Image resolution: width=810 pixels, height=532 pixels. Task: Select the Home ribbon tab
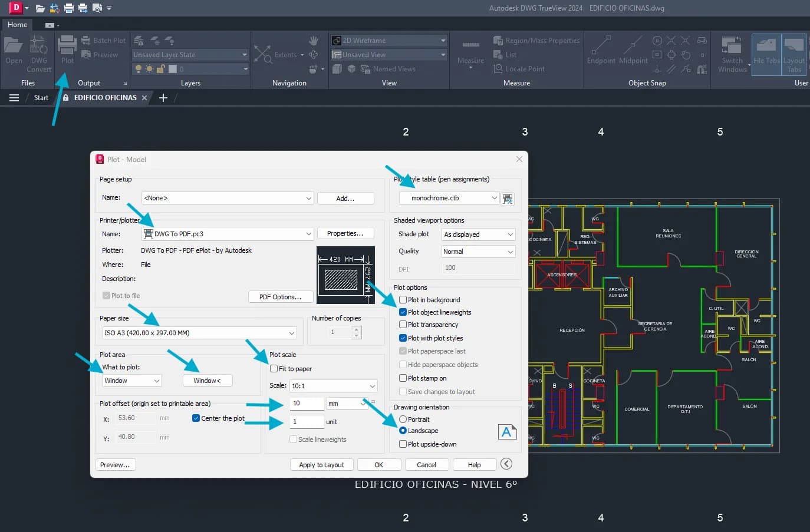click(x=18, y=25)
